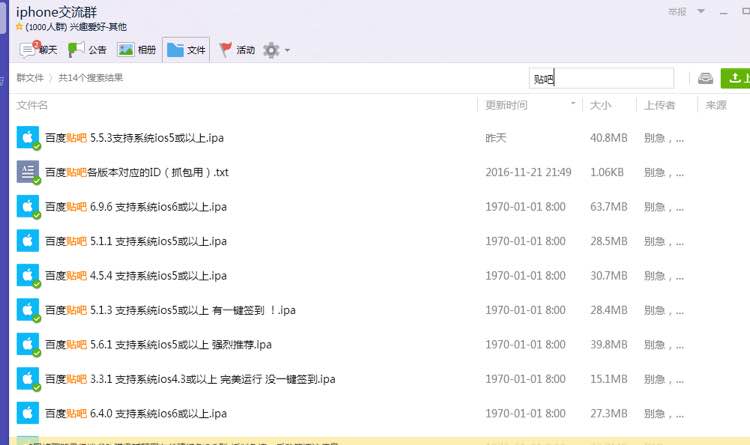Click the 昨天 update time cell
750x445 pixels.
coord(496,138)
